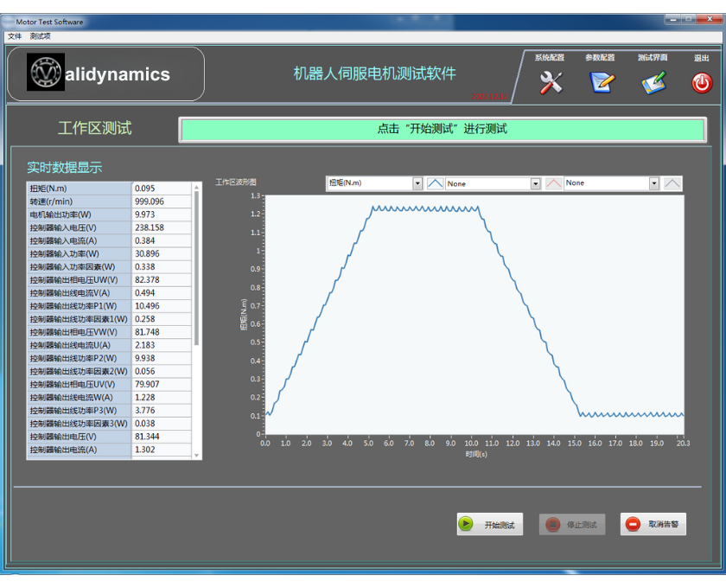Open the 系统配置 wrench and screwdriver icon

[551, 82]
